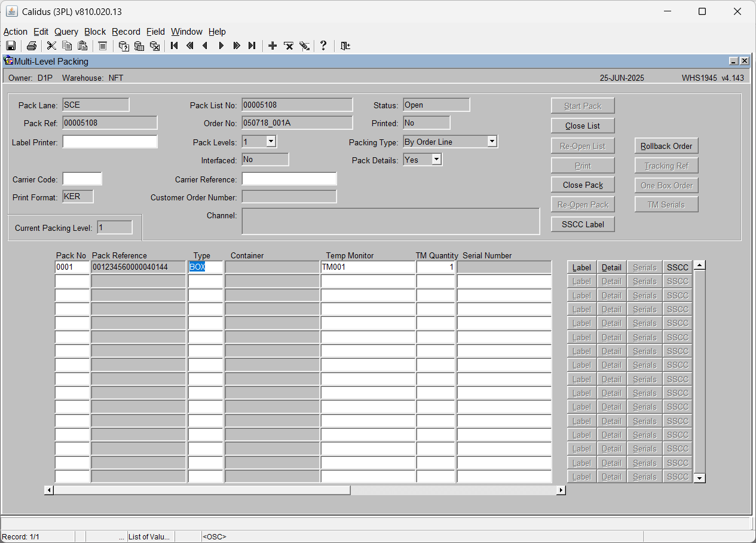This screenshot has width=756, height=543.
Task: Expand the Pack Details dropdown
Action: pyautogui.click(x=436, y=160)
